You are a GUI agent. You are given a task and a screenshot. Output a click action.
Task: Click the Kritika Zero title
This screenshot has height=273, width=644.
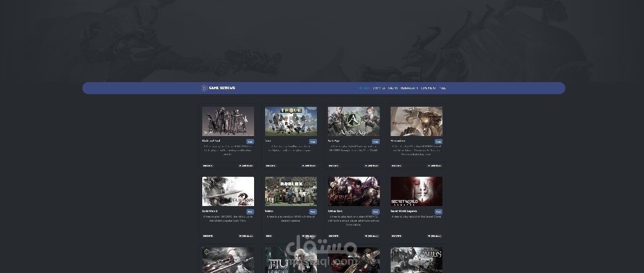(336, 211)
